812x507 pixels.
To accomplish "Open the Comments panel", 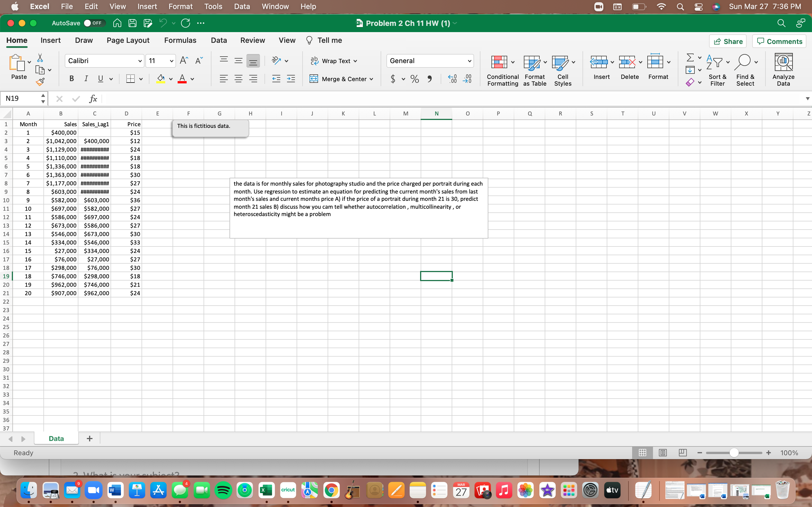I will point(779,41).
